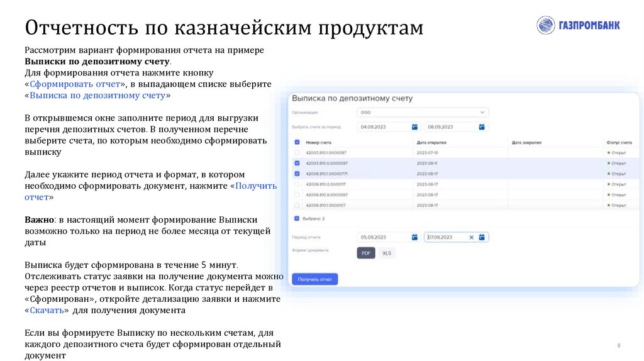This screenshot has height=361, width=644.
Task: Open calendar for the 08.09.2023 date field
Action: click(482, 127)
